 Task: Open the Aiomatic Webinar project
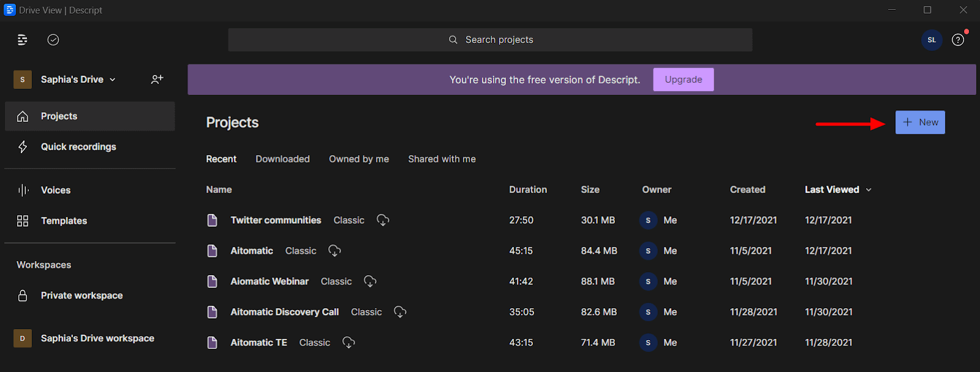pyautogui.click(x=269, y=281)
